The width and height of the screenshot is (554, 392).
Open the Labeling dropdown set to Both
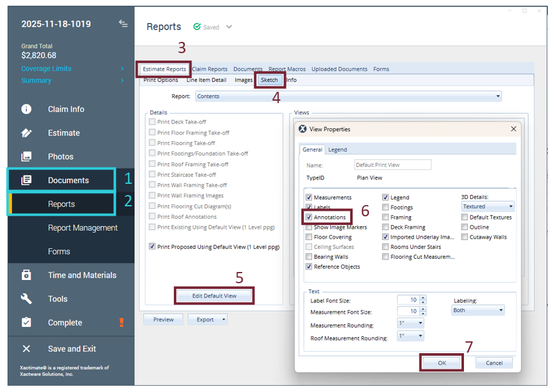point(478,310)
